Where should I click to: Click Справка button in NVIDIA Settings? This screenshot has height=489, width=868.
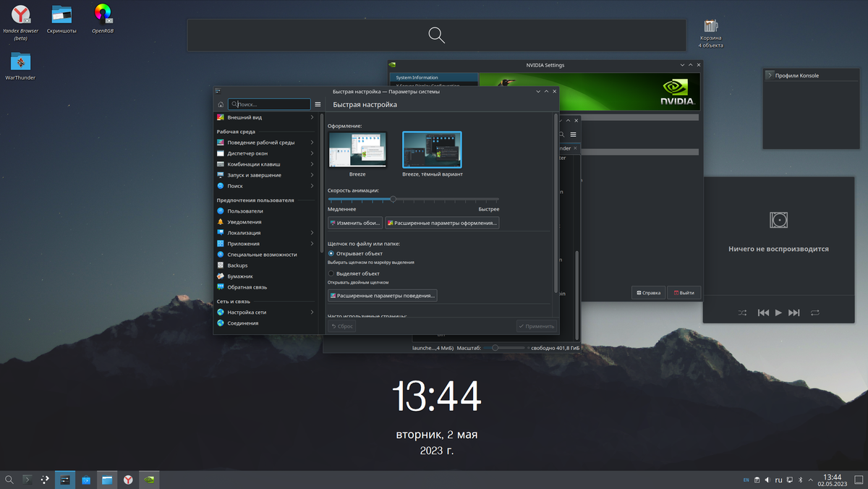[x=648, y=293]
